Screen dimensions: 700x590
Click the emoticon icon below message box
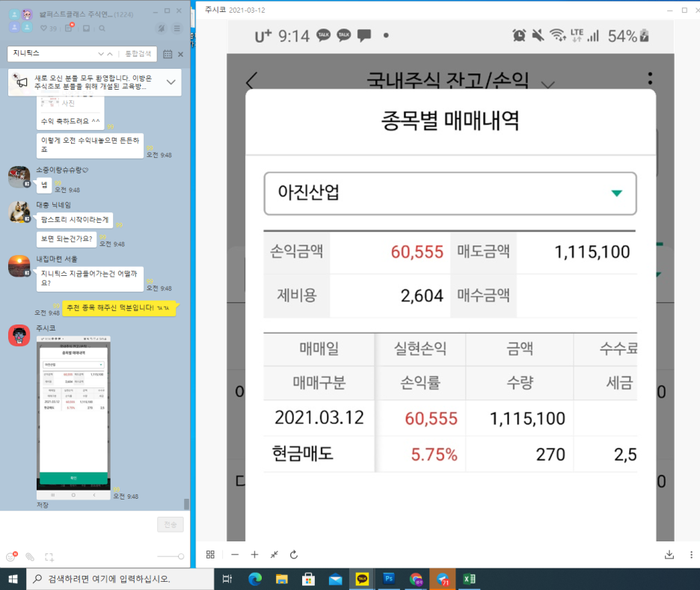click(10, 556)
